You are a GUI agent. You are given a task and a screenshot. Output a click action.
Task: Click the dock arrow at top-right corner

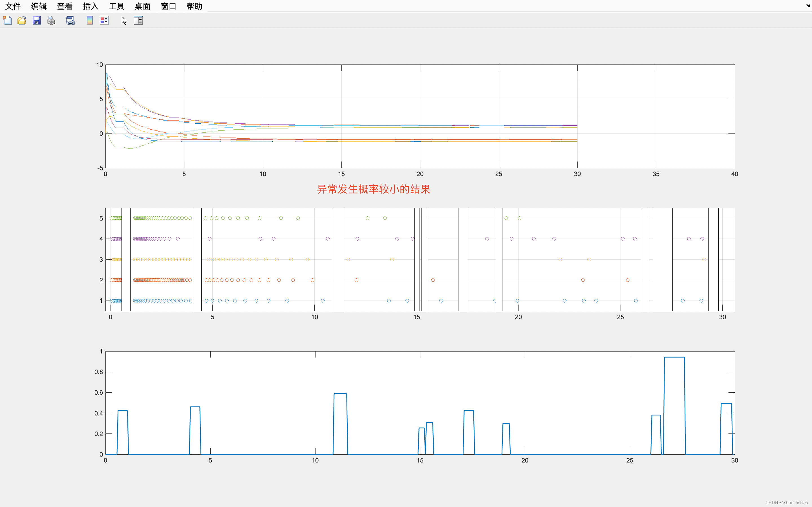point(808,6)
